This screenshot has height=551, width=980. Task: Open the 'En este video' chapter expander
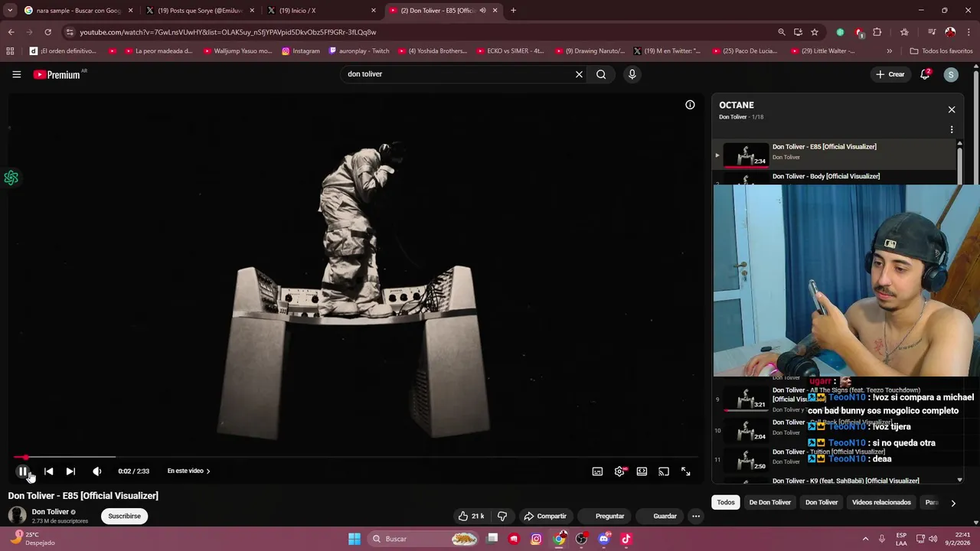[188, 471]
